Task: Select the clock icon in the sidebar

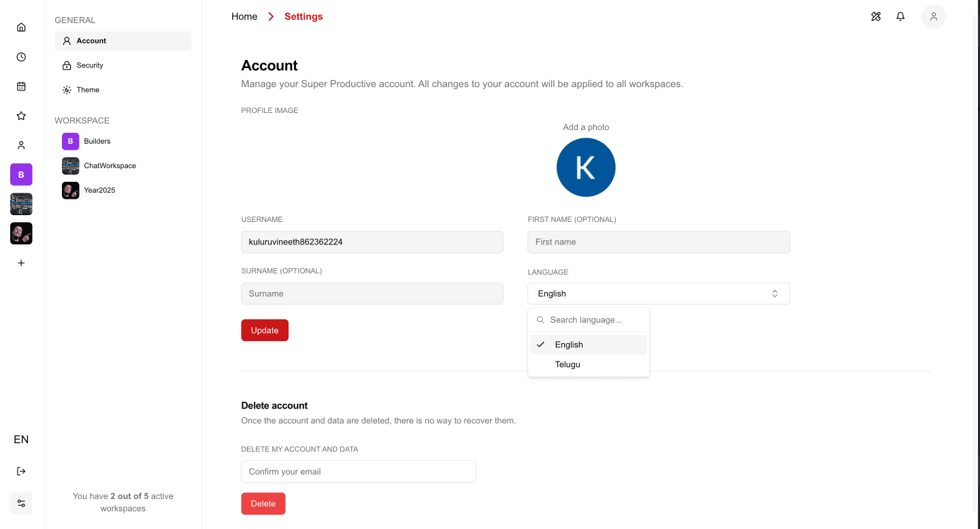Action: tap(21, 57)
